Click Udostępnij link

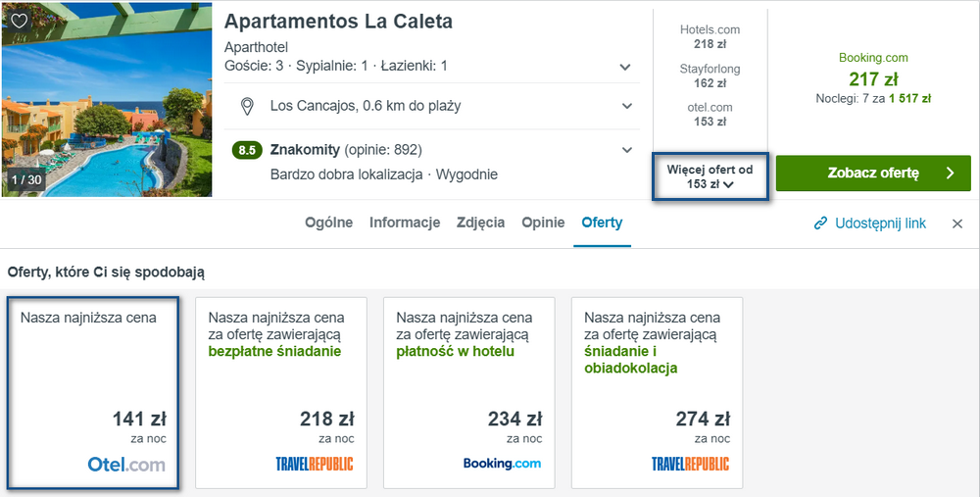[x=881, y=224]
